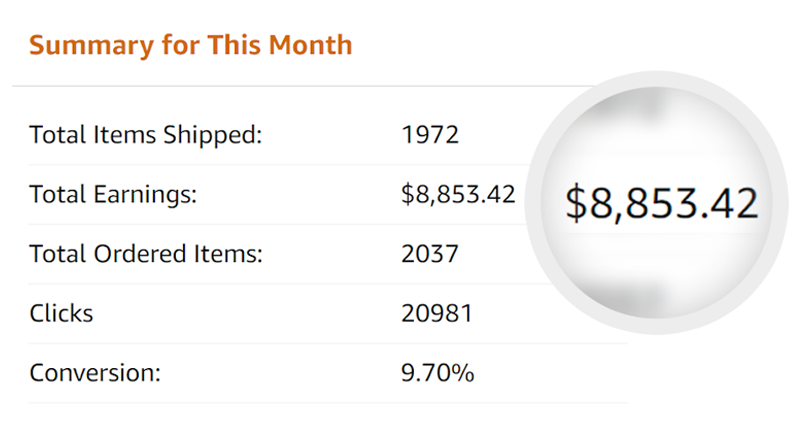Image resolution: width=800 pixels, height=424 pixels.
Task: Select the Clicks row label
Action: click(61, 313)
